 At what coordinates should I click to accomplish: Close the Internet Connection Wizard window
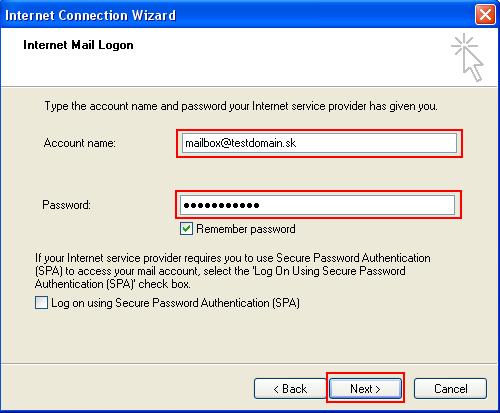(x=485, y=15)
